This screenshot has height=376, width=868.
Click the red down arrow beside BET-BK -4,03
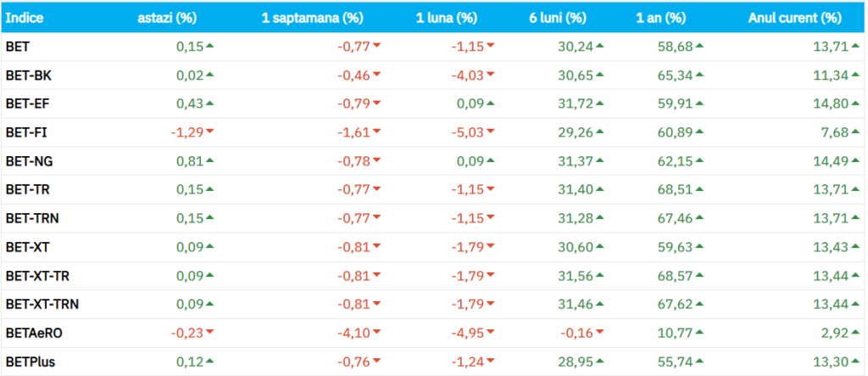(x=490, y=75)
